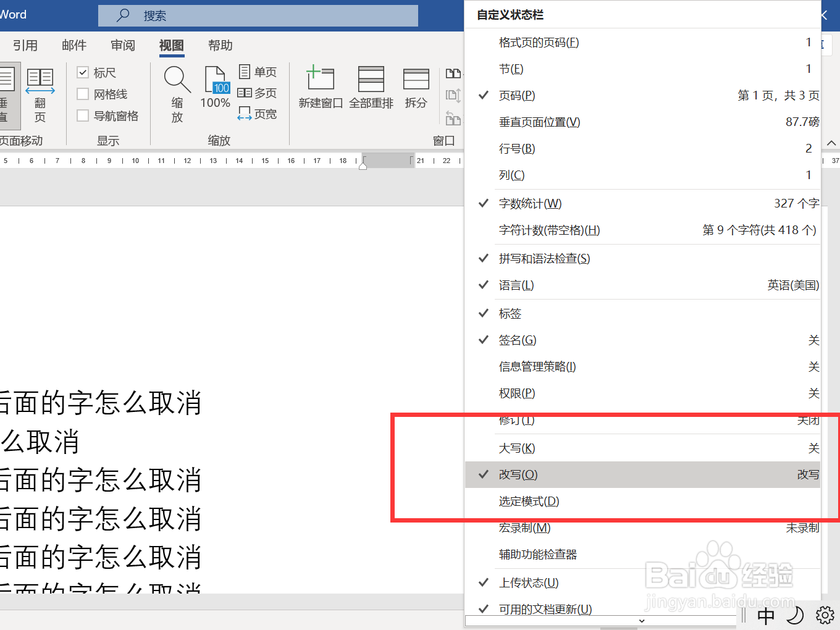This screenshot has width=840, height=630.
Task: Enable the 标尺 ruler checkbox
Action: click(x=83, y=72)
